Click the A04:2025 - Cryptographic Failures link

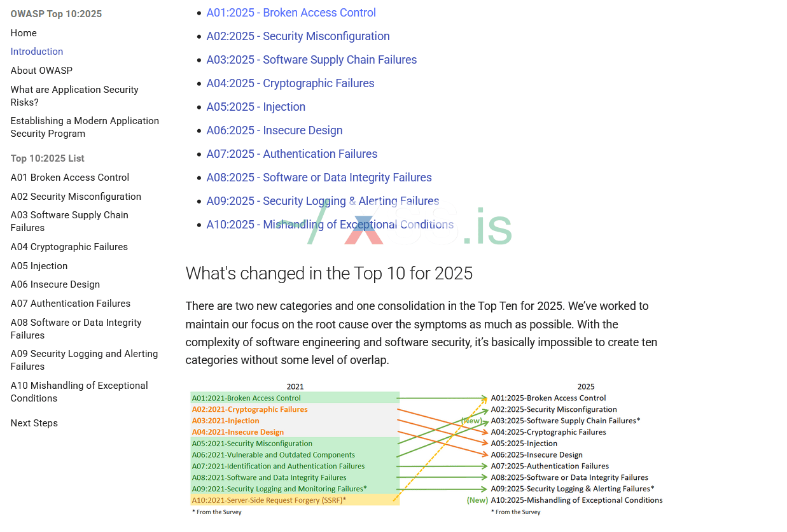(x=290, y=83)
